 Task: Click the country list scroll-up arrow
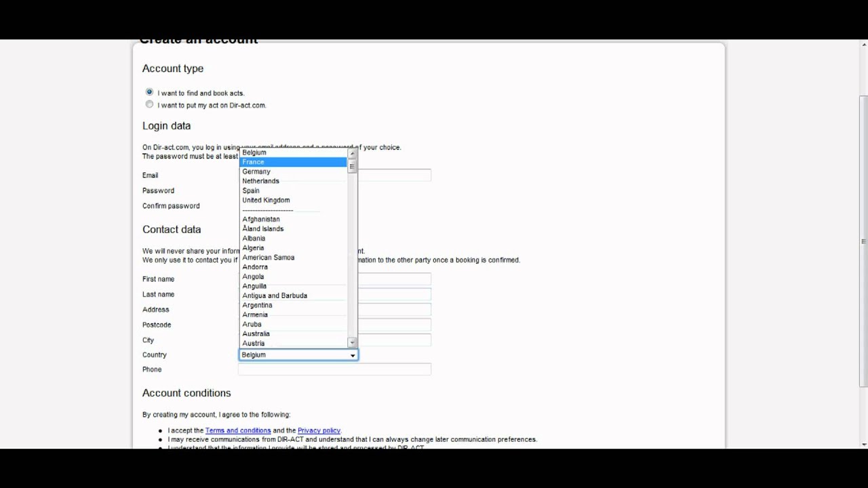tap(352, 153)
